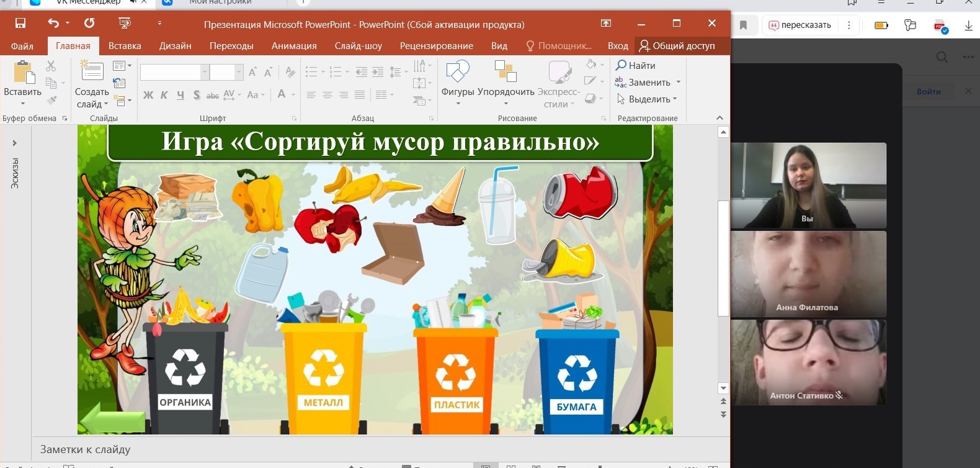Screen dimensions: 980x468
Task: Switch to the Вставка tab
Action: [125, 45]
